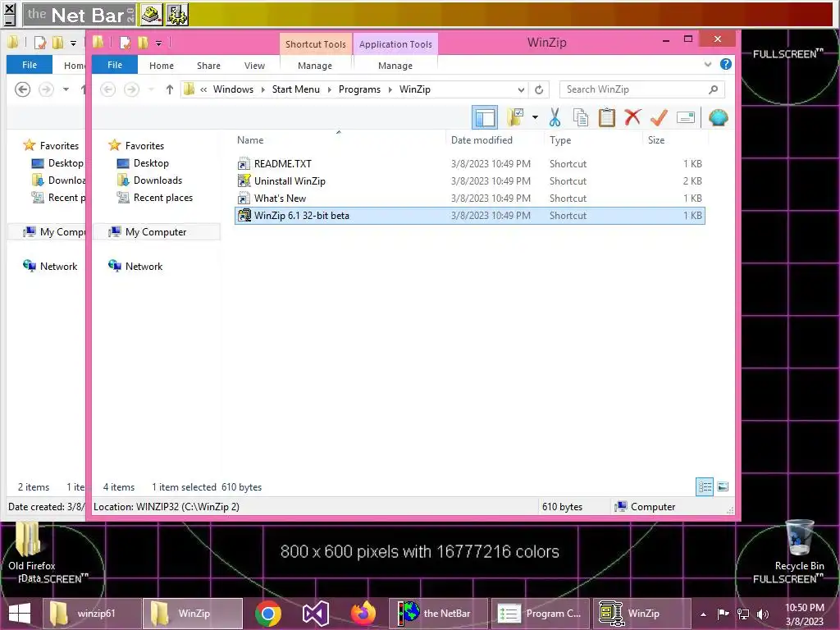Screen dimensions: 840x630
Task: Sort by the Size column header
Action: tap(656, 139)
